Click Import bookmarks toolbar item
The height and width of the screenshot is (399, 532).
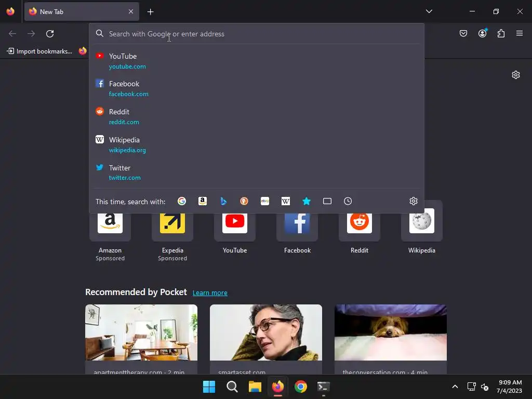pos(39,51)
